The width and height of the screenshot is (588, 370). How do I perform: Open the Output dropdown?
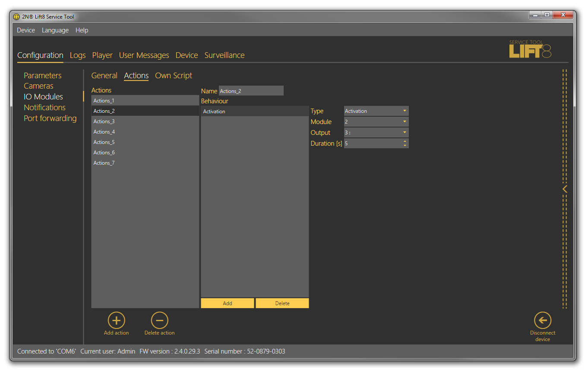405,133
